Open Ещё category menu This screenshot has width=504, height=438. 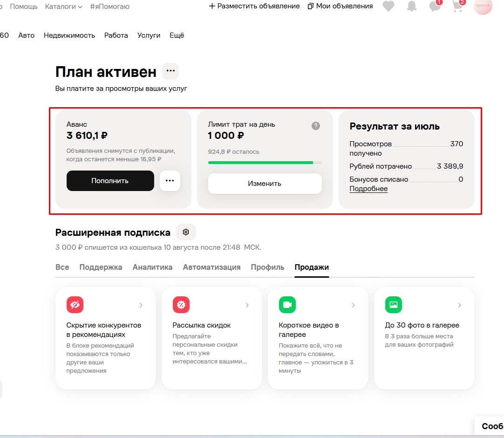coord(177,35)
